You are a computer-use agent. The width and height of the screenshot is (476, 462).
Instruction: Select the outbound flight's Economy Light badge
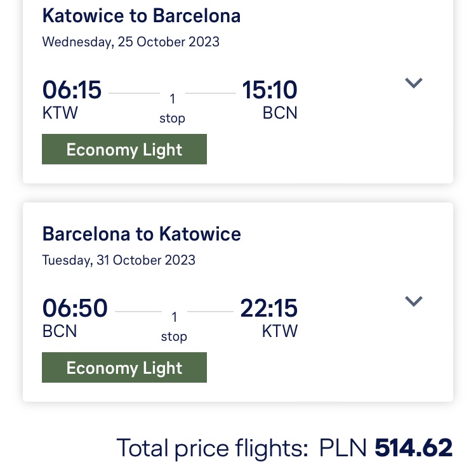tap(124, 149)
